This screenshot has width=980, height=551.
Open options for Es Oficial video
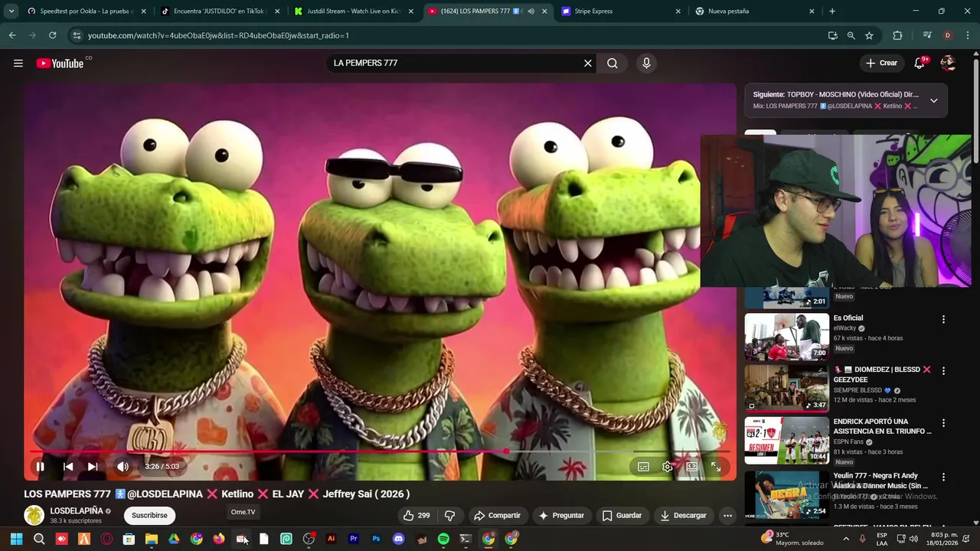(943, 319)
